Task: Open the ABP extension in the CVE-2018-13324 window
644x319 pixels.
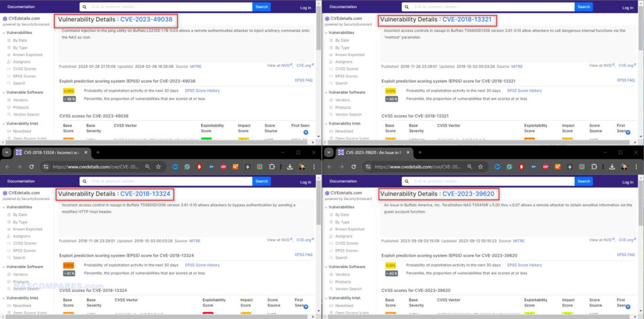Action: (x=223, y=167)
